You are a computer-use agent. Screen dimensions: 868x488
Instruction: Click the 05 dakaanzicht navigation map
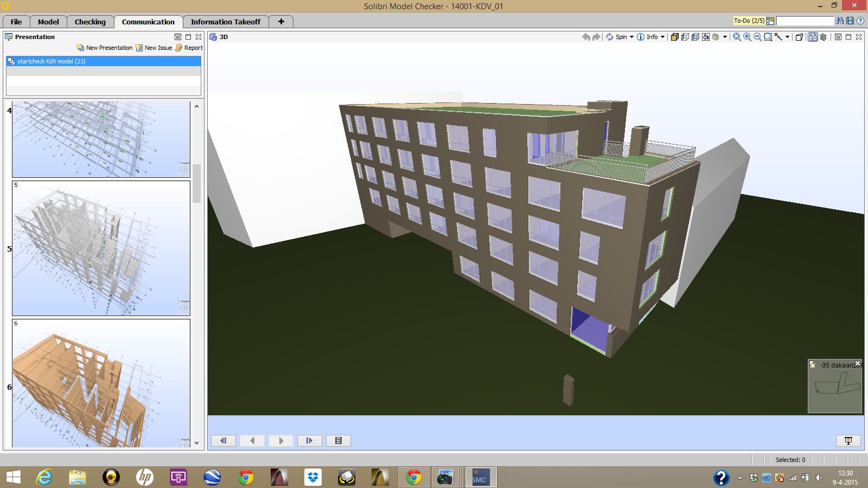coord(835,386)
